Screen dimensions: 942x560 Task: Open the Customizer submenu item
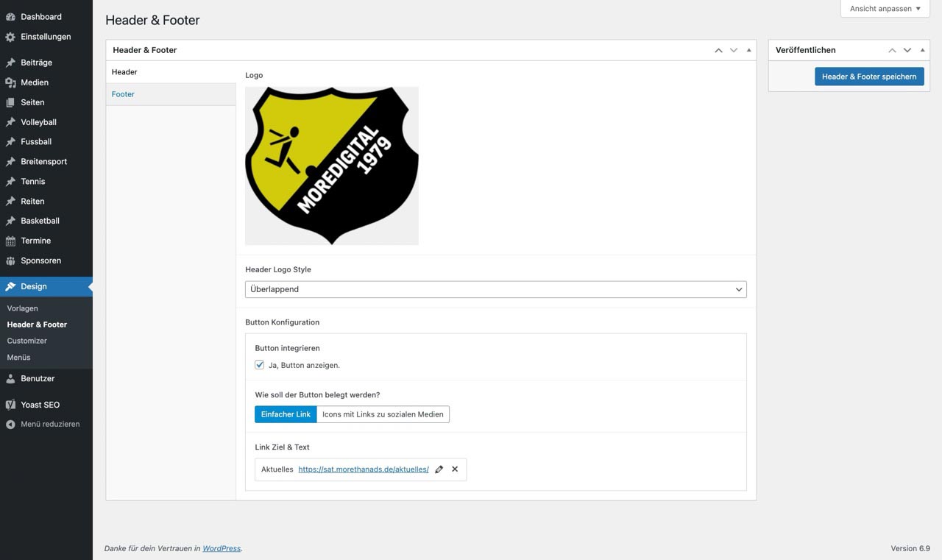point(27,341)
